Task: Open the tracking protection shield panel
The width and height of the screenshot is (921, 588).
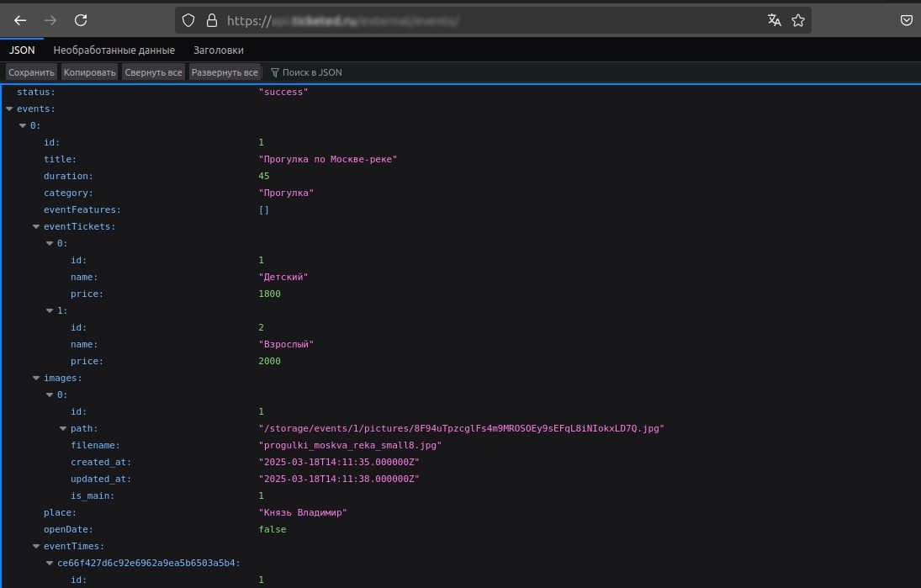Action: 188,19
